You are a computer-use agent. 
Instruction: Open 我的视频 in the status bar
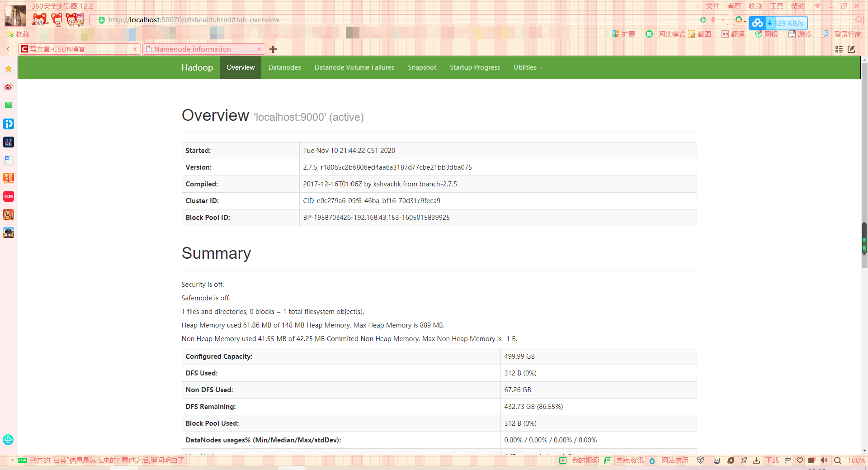(579, 460)
